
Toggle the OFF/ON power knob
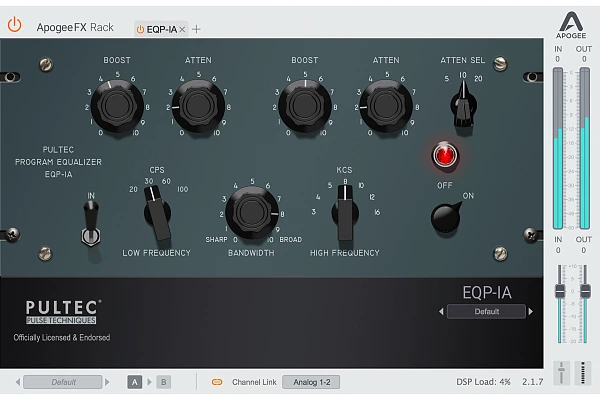click(445, 217)
